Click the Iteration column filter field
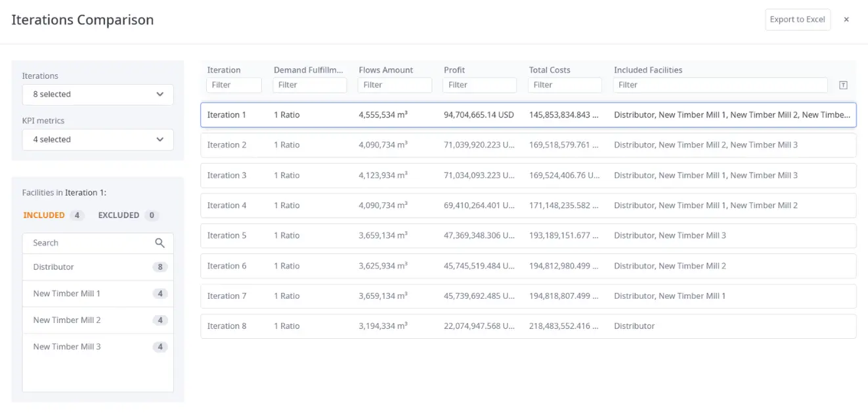The image size is (868, 413). pyautogui.click(x=234, y=85)
